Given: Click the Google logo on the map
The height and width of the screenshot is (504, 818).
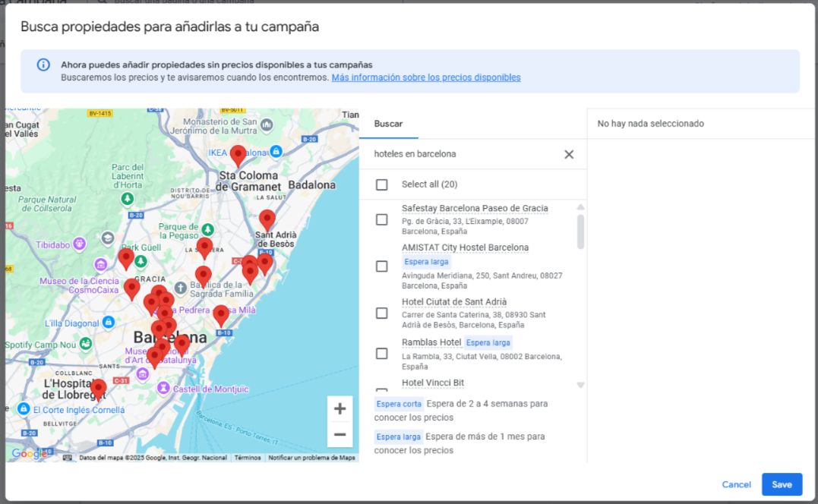Looking at the screenshot, I should coord(29,453).
